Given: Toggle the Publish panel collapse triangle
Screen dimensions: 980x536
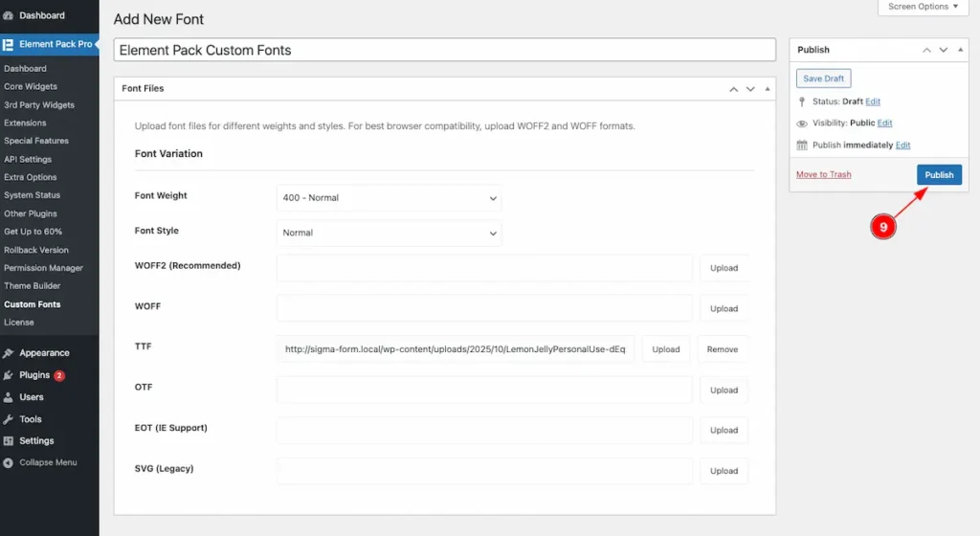Looking at the screenshot, I should 961,50.
